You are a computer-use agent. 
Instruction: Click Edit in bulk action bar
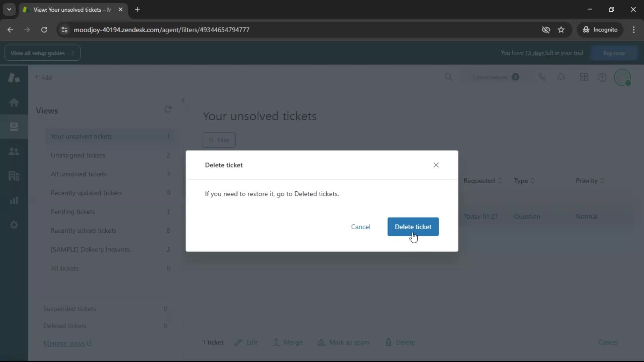coord(246,343)
